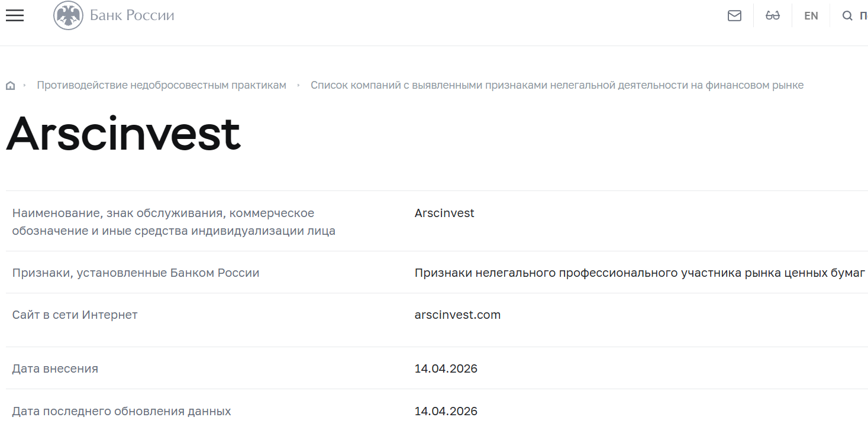Switch site language to English with EN
The image size is (868, 430).
(811, 15)
